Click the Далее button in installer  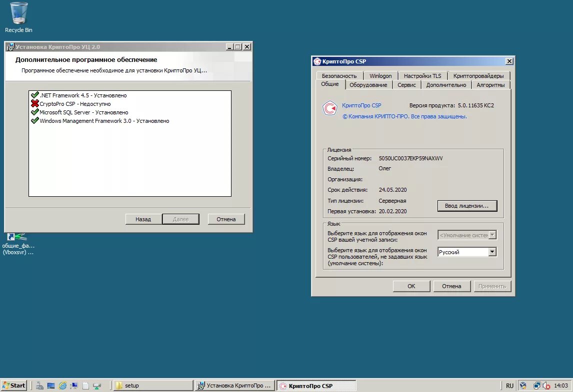point(180,219)
